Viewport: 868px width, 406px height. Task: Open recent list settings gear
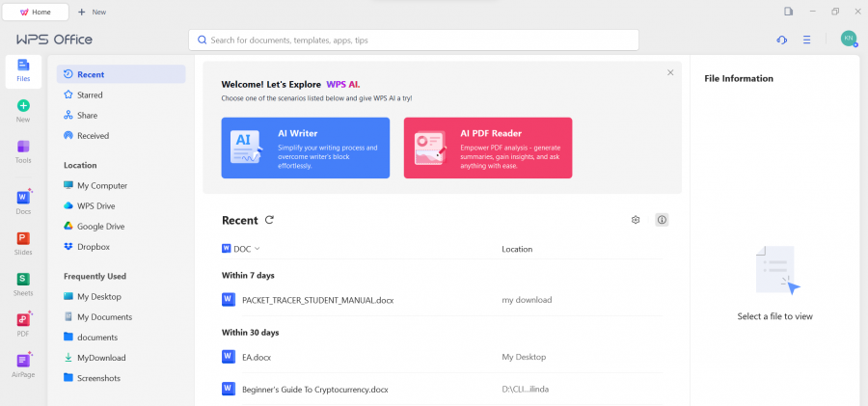click(636, 220)
